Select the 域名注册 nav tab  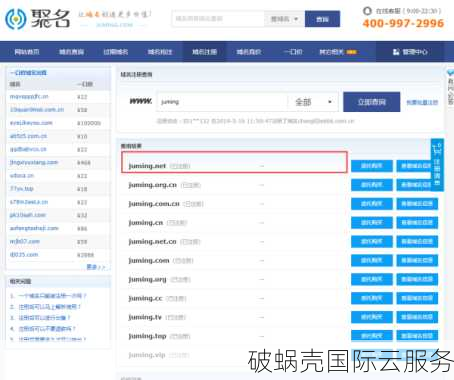click(x=205, y=52)
